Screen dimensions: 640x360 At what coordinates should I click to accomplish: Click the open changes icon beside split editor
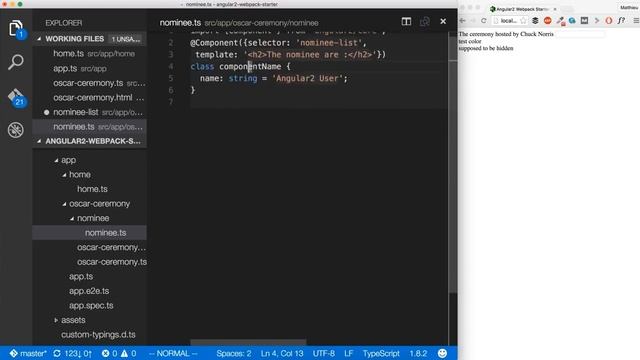click(x=424, y=21)
